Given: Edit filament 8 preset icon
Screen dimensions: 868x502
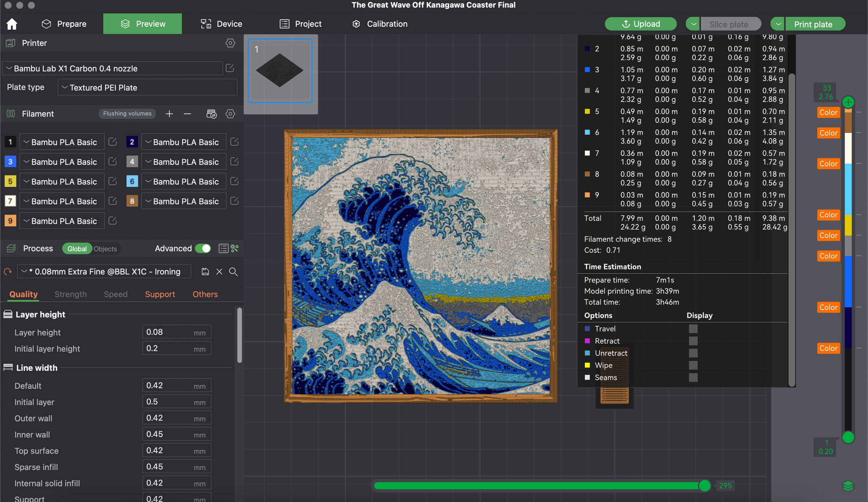Looking at the screenshot, I should (x=234, y=201).
